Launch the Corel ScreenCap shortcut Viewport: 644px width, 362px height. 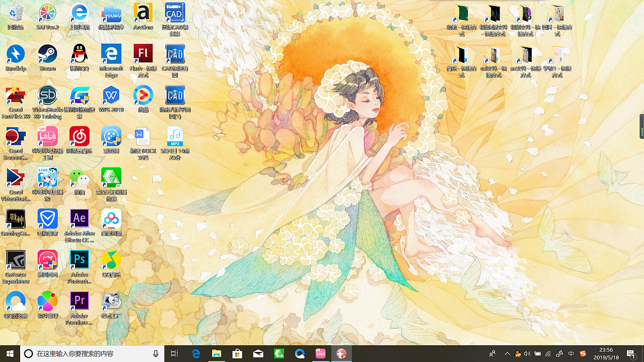[x=16, y=144]
